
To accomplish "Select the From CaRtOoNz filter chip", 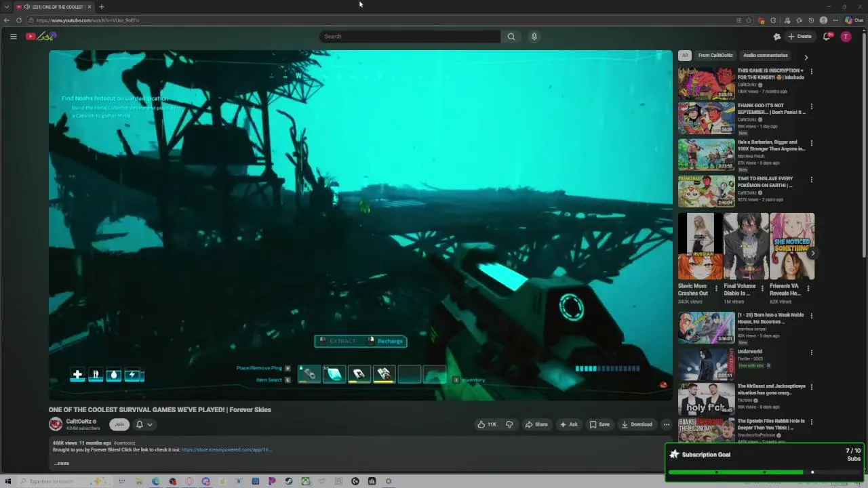I will tap(715, 56).
